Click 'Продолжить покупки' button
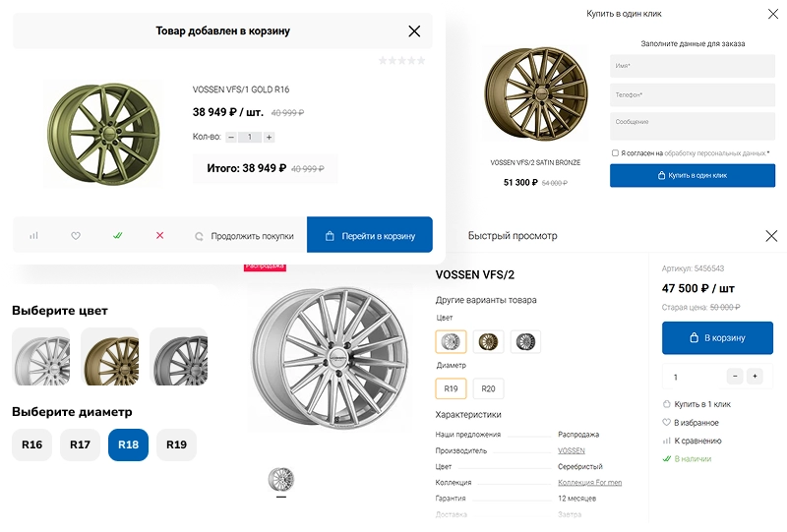The image size is (787, 532). coord(245,236)
